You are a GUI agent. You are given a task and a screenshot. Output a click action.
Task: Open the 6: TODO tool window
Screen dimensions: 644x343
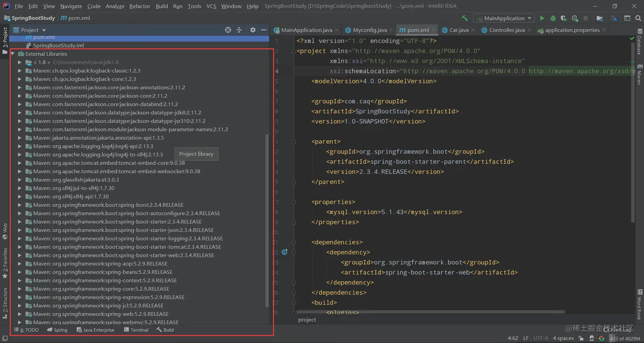[x=26, y=330]
